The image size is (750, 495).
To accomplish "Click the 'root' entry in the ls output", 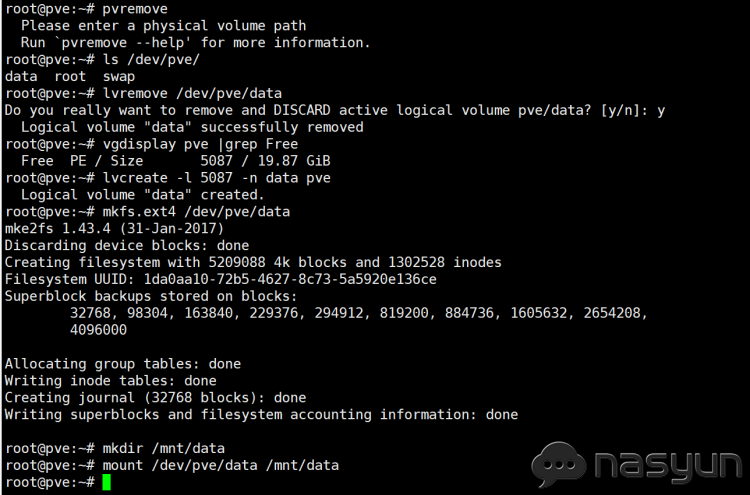I will click(x=70, y=77).
